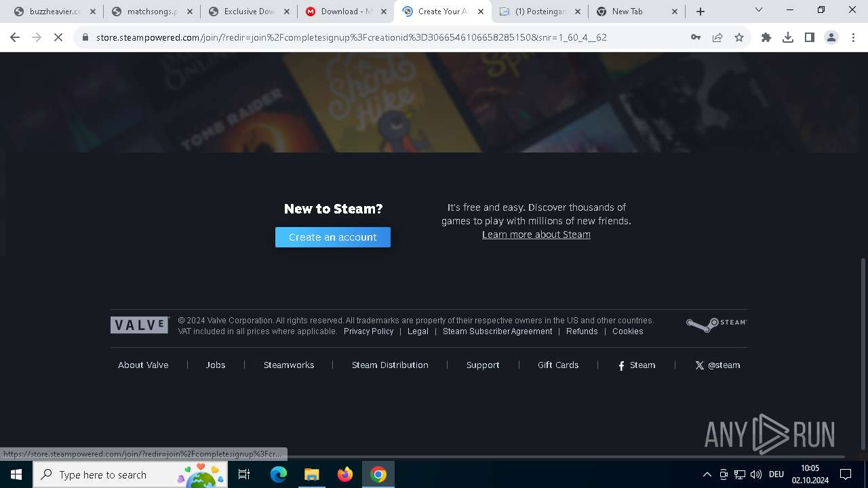Screen dimensions: 868x488
Task: Stop loading the page
Action: pyautogui.click(x=58, y=37)
